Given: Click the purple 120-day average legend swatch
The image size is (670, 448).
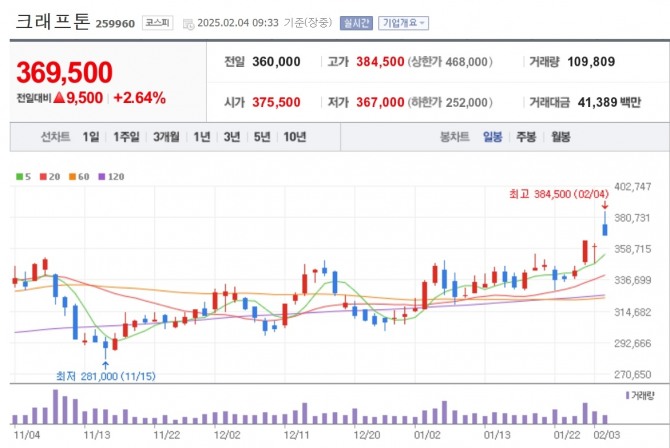Looking at the screenshot, I should point(102,177).
